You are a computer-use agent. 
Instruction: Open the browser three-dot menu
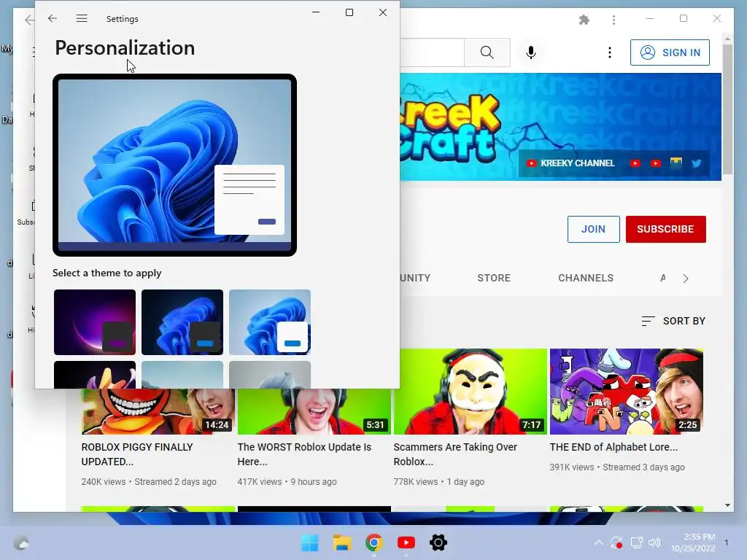click(614, 20)
